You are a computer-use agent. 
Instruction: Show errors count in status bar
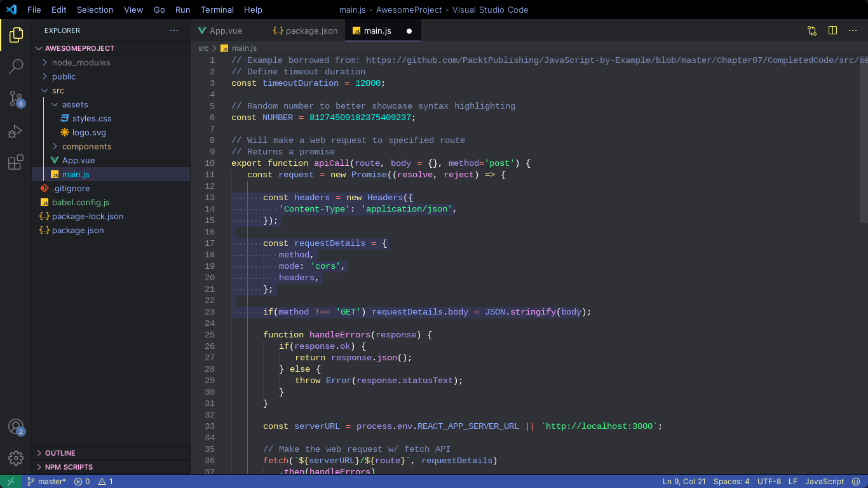(x=82, y=482)
